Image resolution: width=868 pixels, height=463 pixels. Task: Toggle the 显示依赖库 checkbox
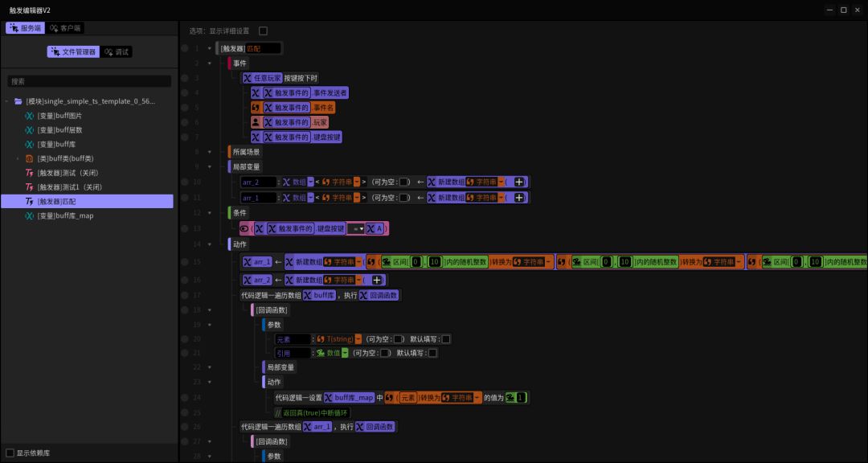(10, 453)
